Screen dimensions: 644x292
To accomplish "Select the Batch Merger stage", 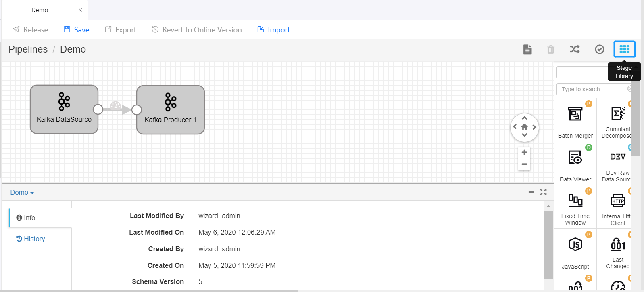I will tap(575, 119).
